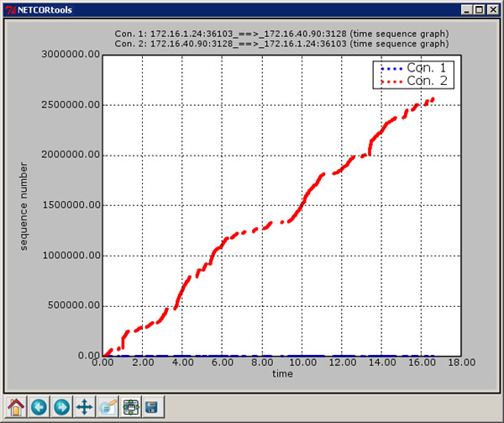Click the 8.00 x-axis tick label
This screenshot has height=423, width=504.
(262, 362)
